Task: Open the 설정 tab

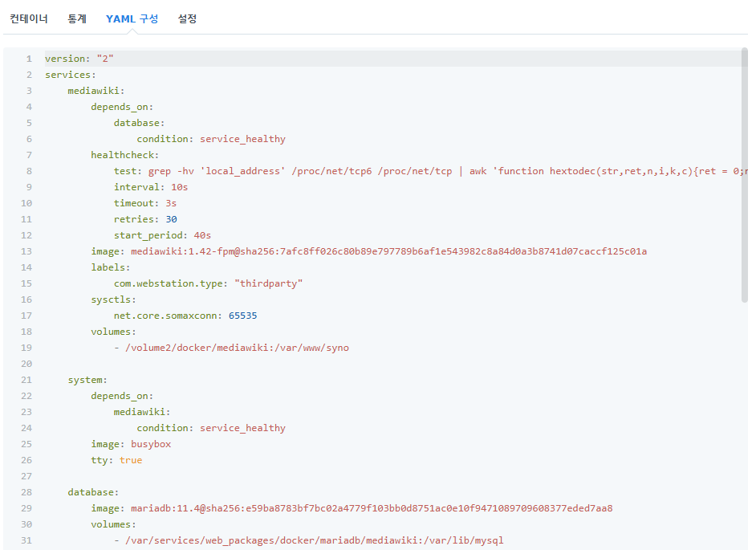Action: tap(187, 18)
